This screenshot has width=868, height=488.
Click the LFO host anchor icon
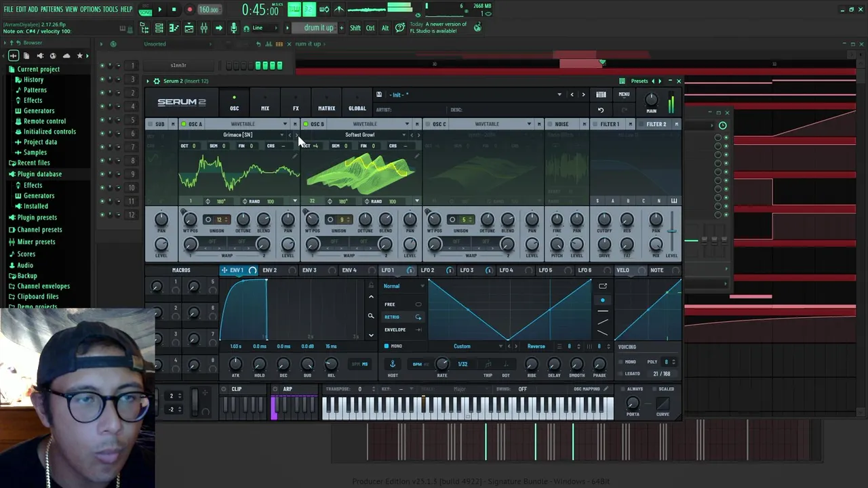pyautogui.click(x=392, y=364)
